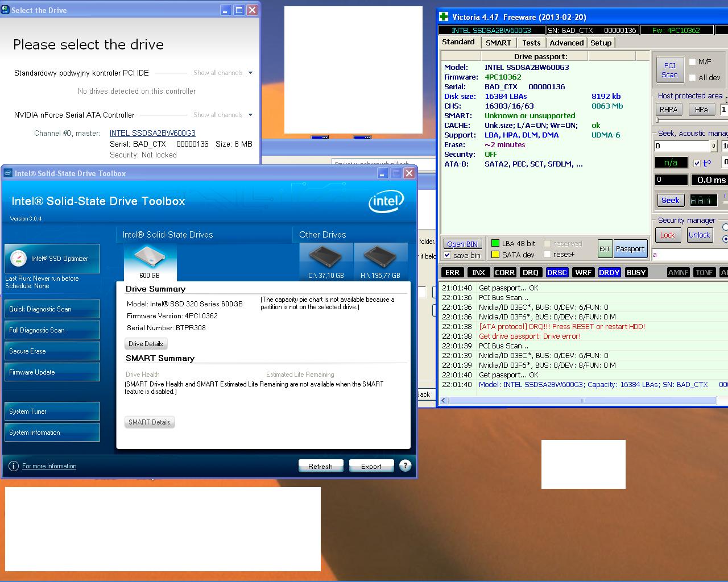The image size is (728, 582).
Task: Click the yellow SATA dev indicator
Action: (495, 255)
